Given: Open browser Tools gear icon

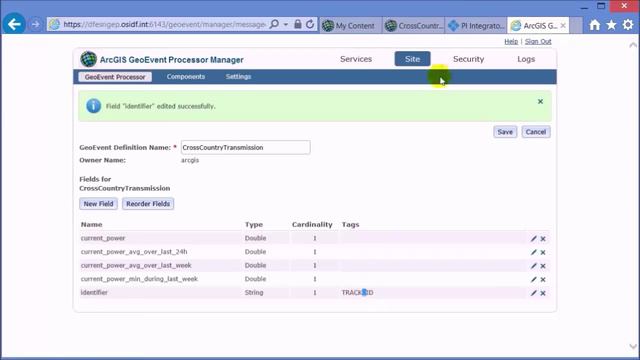Looking at the screenshot, I should click(628, 25).
